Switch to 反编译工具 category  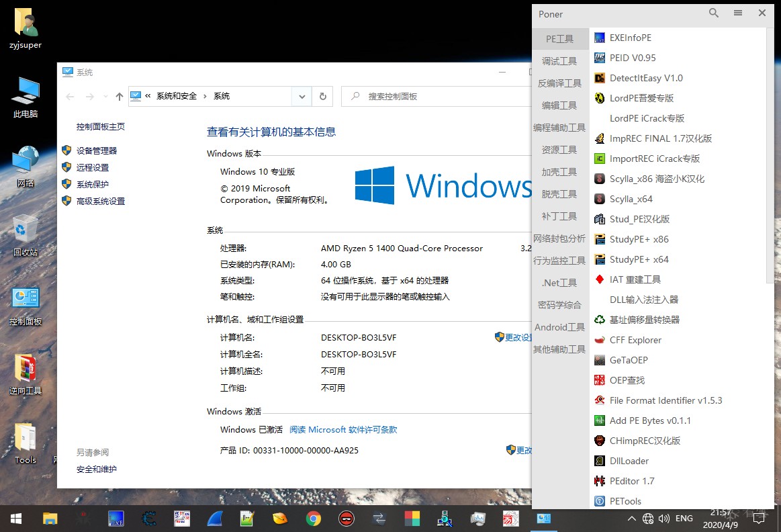click(x=560, y=83)
